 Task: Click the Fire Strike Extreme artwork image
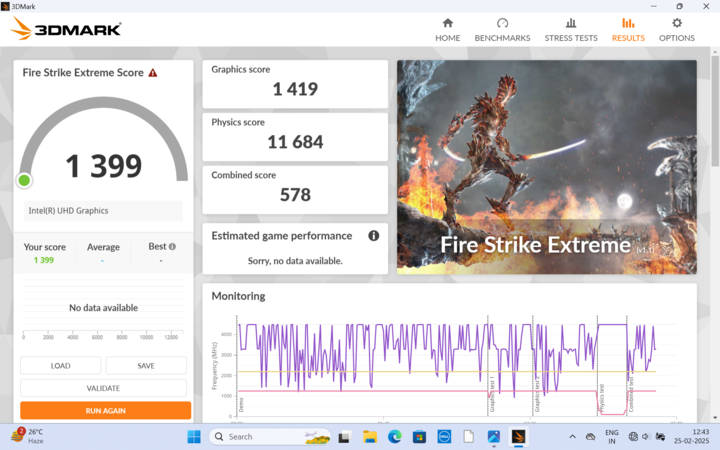pyautogui.click(x=546, y=167)
